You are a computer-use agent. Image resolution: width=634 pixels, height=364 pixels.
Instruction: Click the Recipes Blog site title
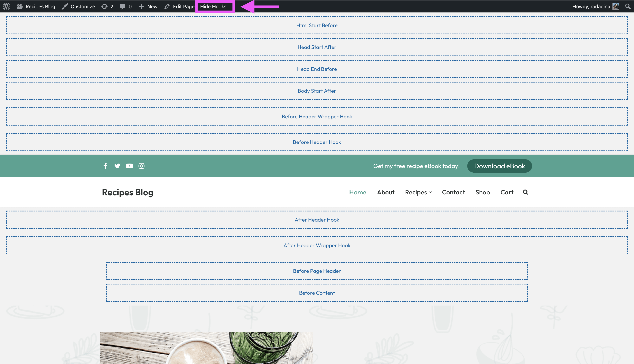coord(127,192)
